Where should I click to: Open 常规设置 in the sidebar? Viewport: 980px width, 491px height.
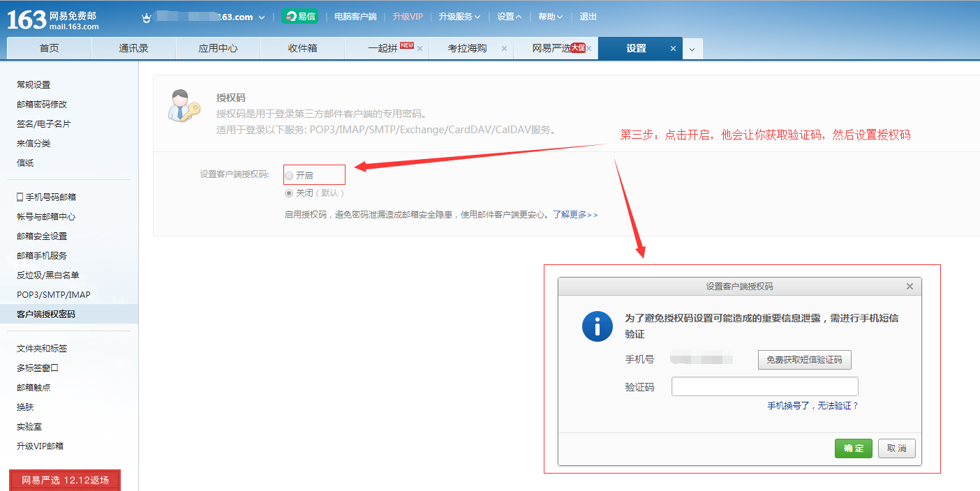pyautogui.click(x=34, y=84)
